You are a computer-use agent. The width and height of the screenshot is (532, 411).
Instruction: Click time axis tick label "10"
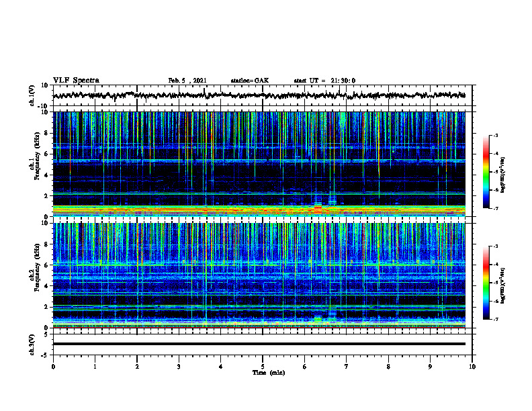[x=472, y=367]
